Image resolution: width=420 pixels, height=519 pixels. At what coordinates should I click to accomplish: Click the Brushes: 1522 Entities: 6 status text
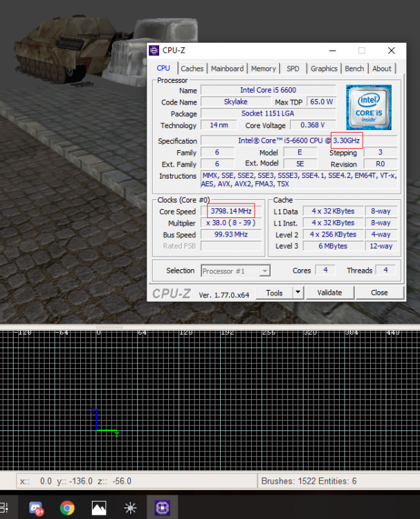click(x=309, y=481)
